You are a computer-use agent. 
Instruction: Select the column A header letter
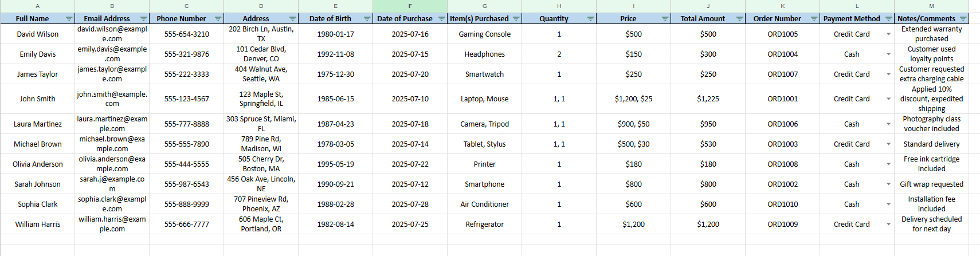coord(38,6)
